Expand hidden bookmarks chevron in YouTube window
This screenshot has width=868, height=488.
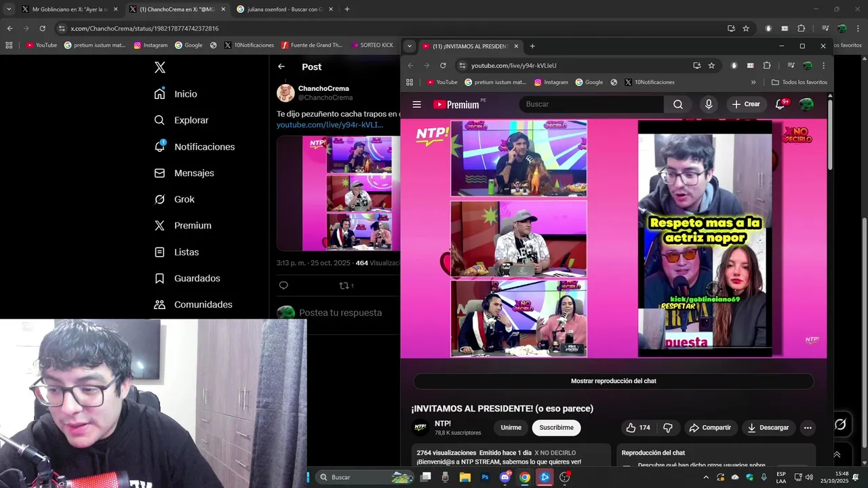pos(753,82)
